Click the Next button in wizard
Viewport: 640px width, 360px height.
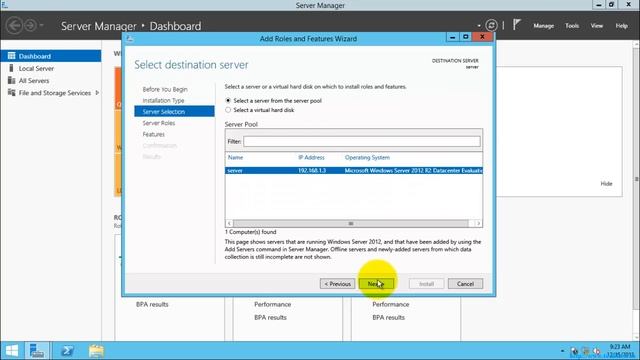376,284
